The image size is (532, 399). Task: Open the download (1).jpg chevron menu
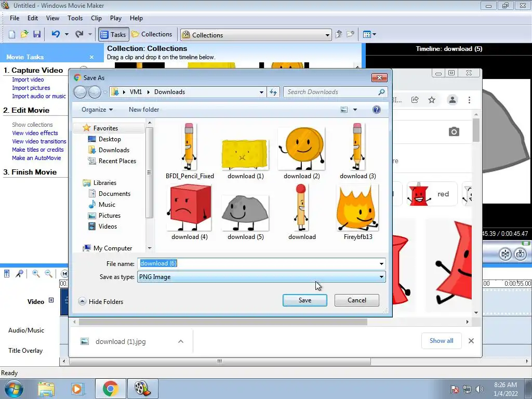coord(181,341)
